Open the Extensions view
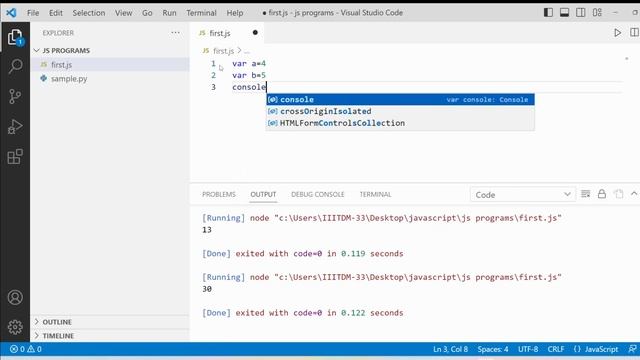The image size is (640, 360). pos(15,157)
